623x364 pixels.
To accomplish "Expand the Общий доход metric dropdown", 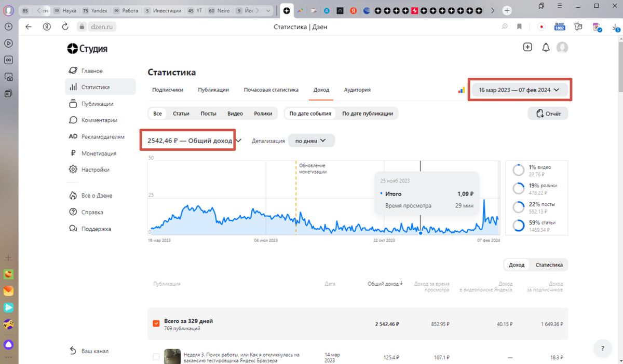I will point(238,141).
